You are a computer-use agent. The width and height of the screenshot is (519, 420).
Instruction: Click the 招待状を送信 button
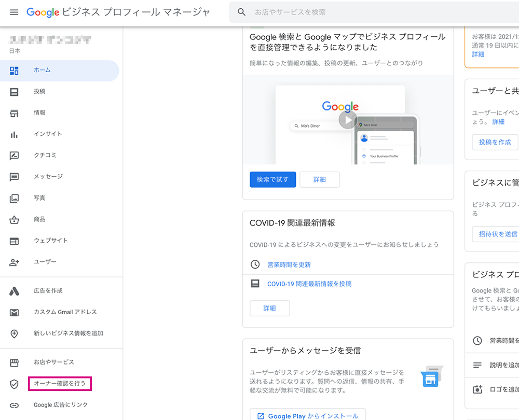(496, 234)
